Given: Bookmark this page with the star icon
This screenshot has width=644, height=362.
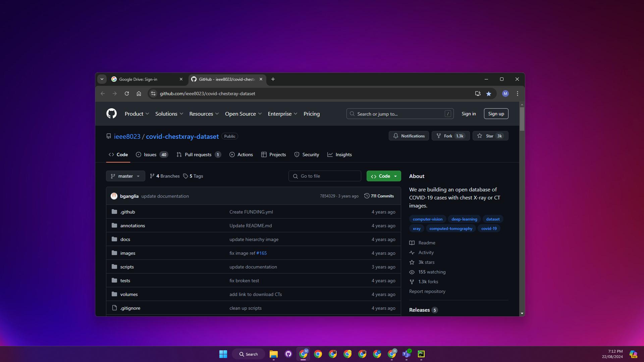Looking at the screenshot, I should (489, 94).
